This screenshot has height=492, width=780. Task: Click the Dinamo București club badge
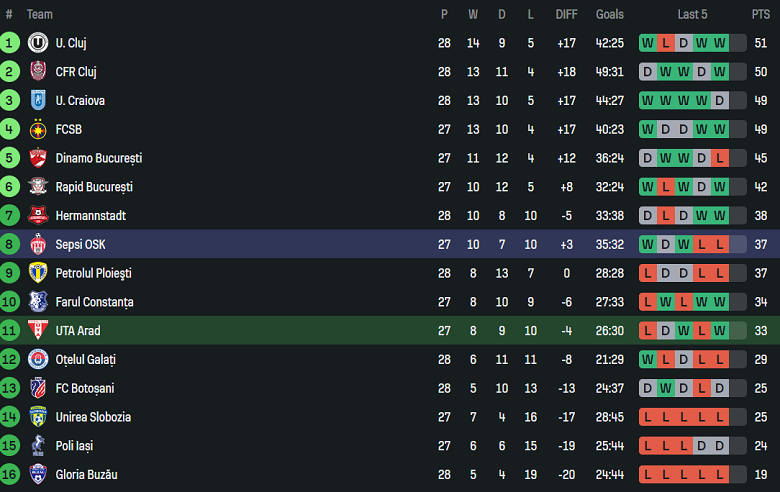point(38,158)
